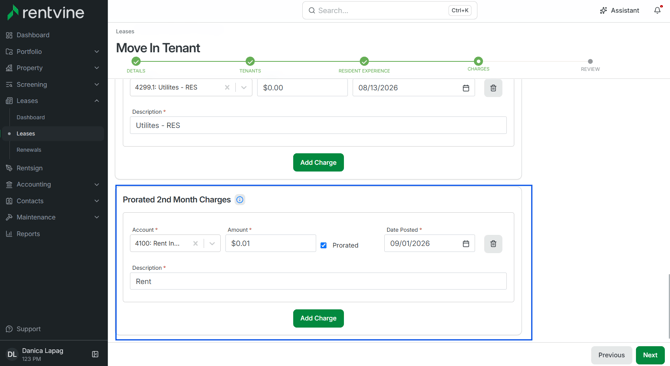Screen dimensions: 670x366
Task: Expand the Property menu chevron
Action: (x=97, y=68)
